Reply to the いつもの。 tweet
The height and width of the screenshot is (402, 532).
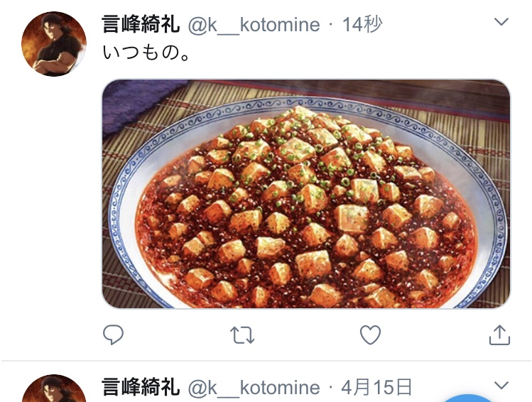(x=113, y=335)
